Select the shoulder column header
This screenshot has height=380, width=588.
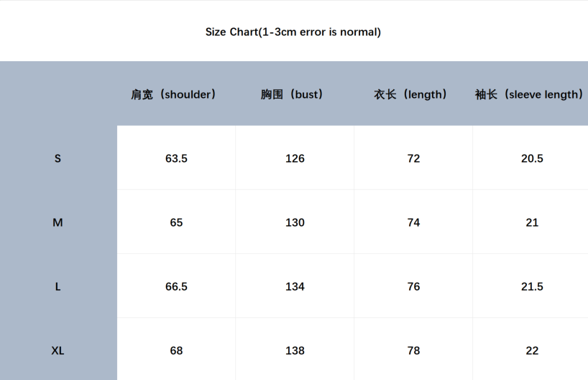pyautogui.click(x=174, y=94)
